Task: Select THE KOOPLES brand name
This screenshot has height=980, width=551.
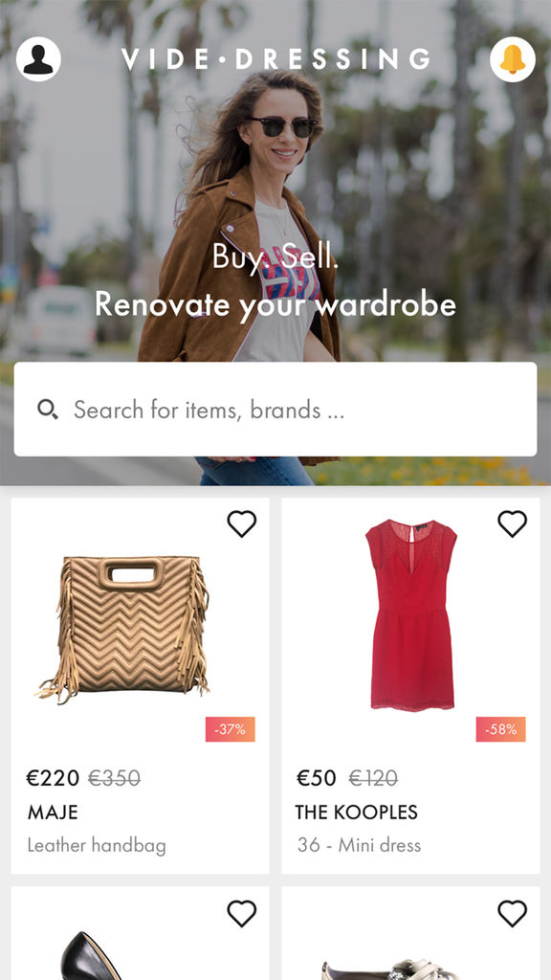Action: [x=356, y=813]
